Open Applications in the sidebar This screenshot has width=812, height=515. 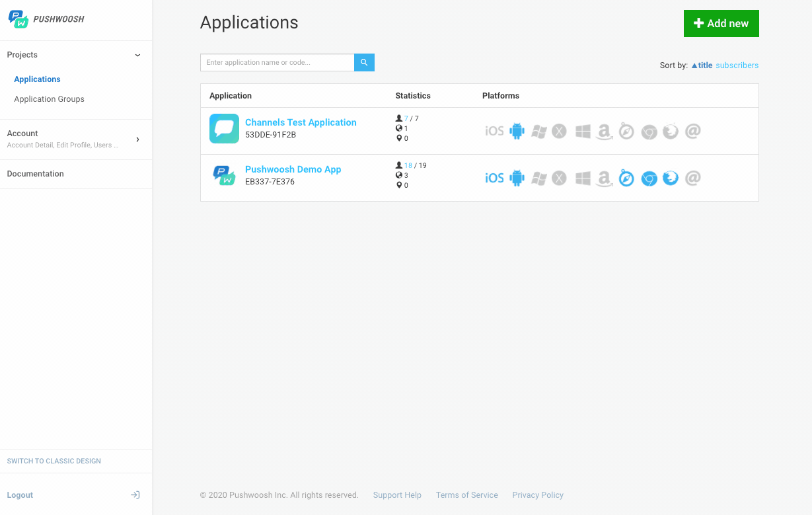37,79
